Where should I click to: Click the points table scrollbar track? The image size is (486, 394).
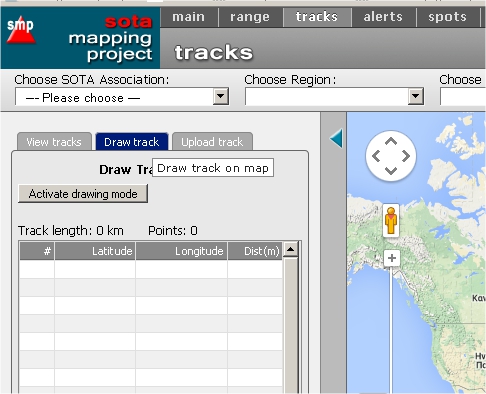[291, 325]
